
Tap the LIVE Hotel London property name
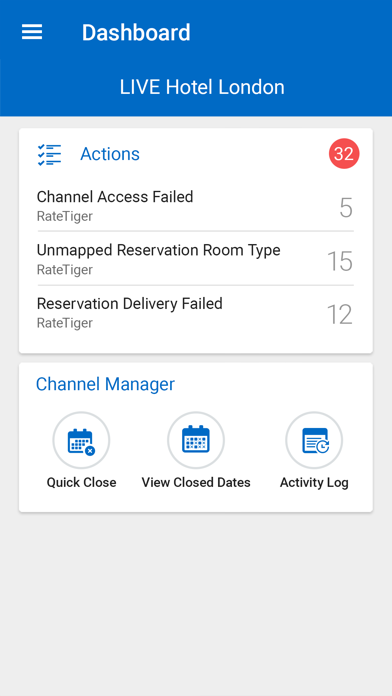[x=202, y=87]
